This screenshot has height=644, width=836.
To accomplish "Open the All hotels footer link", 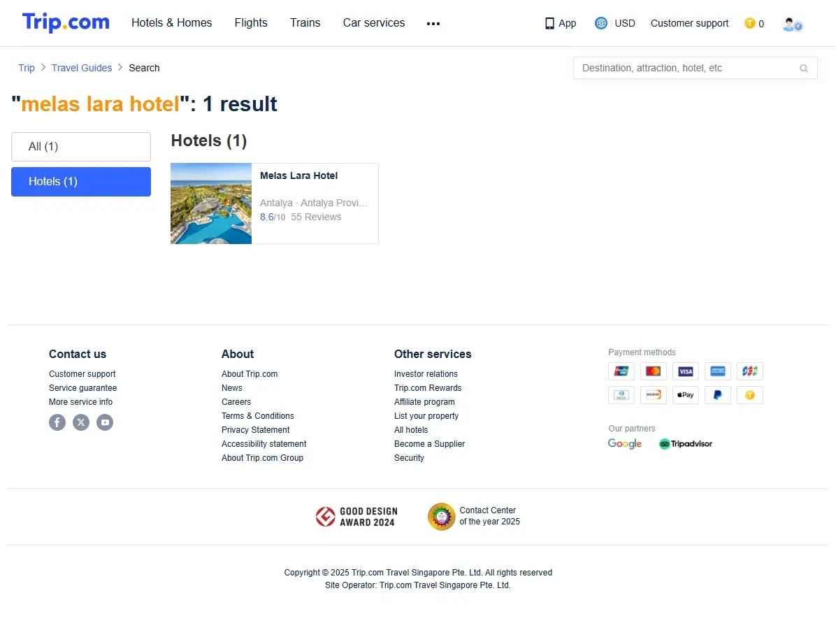I will click(x=410, y=429).
